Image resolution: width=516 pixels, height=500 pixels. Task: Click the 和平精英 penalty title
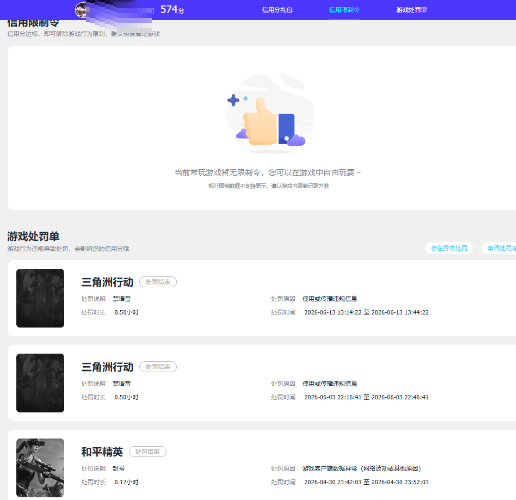[102, 452]
